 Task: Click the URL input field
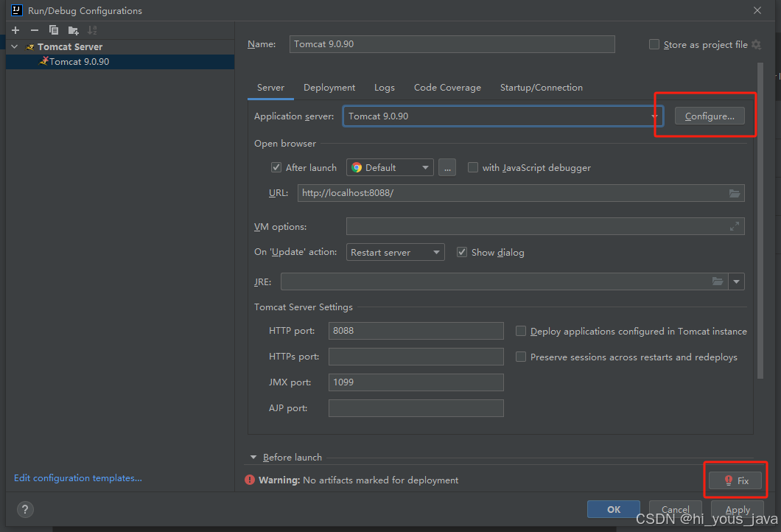[521, 193]
